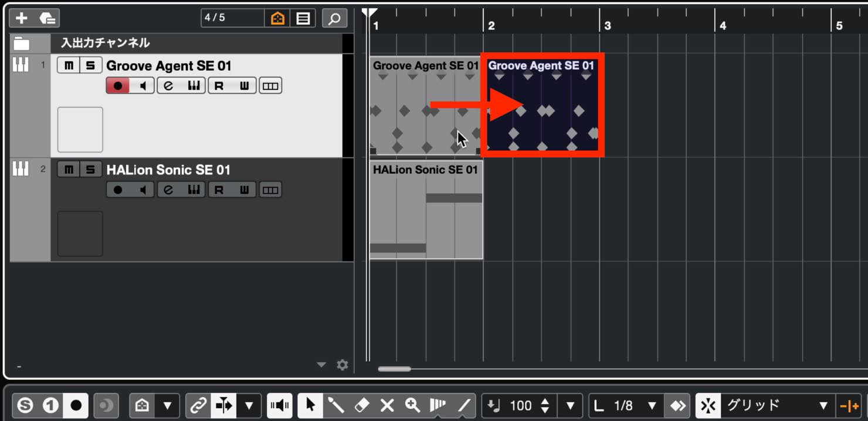Screen dimensions: 868x421
Task: Toggle the link editors chain button
Action: [x=198, y=405]
